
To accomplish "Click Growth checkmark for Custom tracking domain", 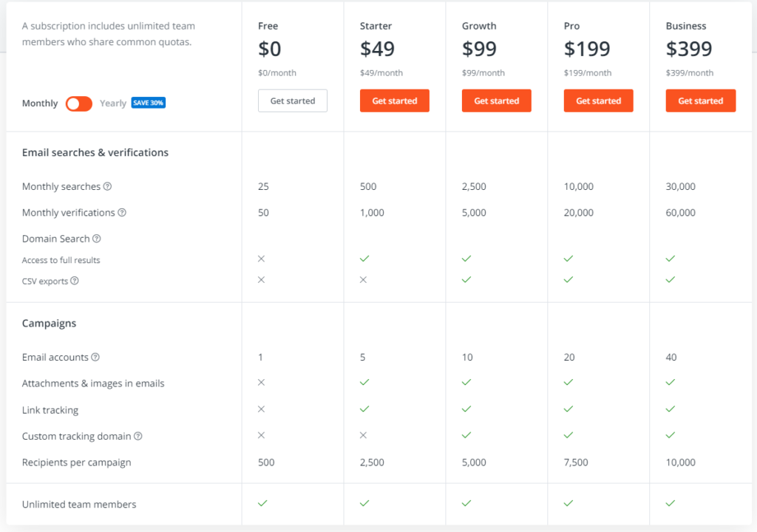I will click(466, 435).
